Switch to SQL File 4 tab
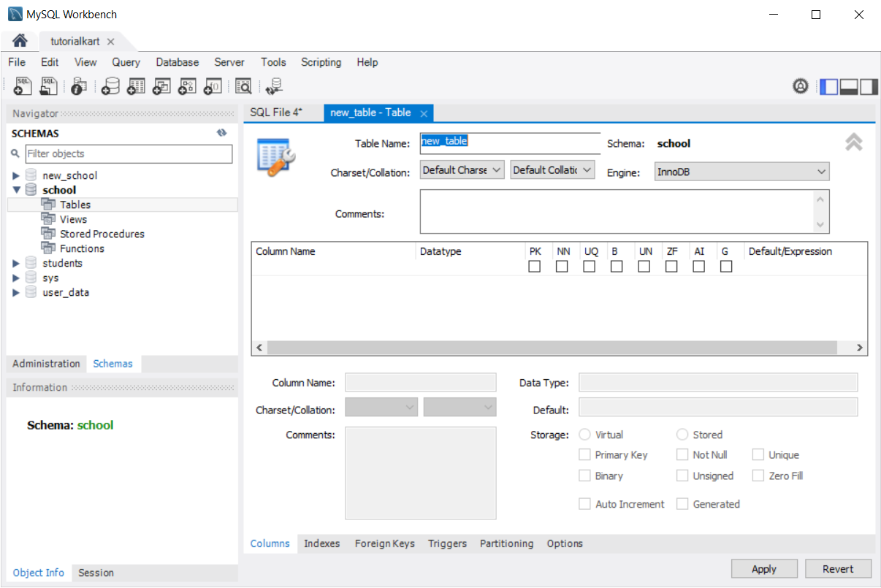 tap(276, 112)
